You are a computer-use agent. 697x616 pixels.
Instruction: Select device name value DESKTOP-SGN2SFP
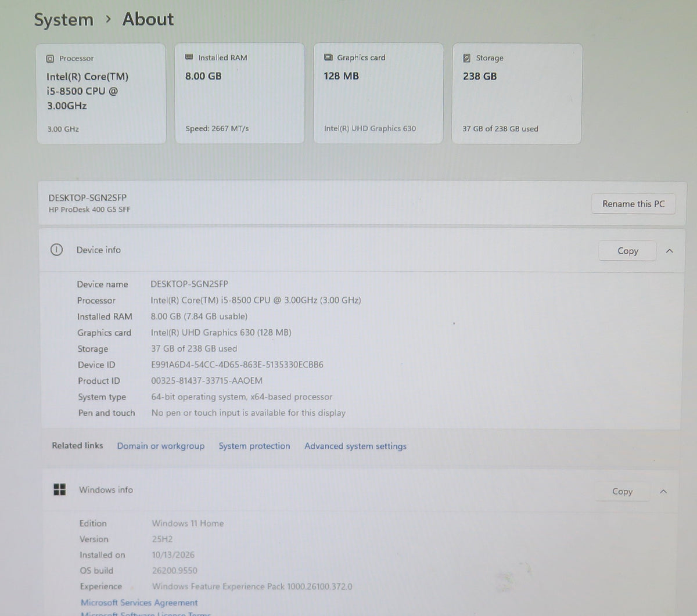point(189,284)
